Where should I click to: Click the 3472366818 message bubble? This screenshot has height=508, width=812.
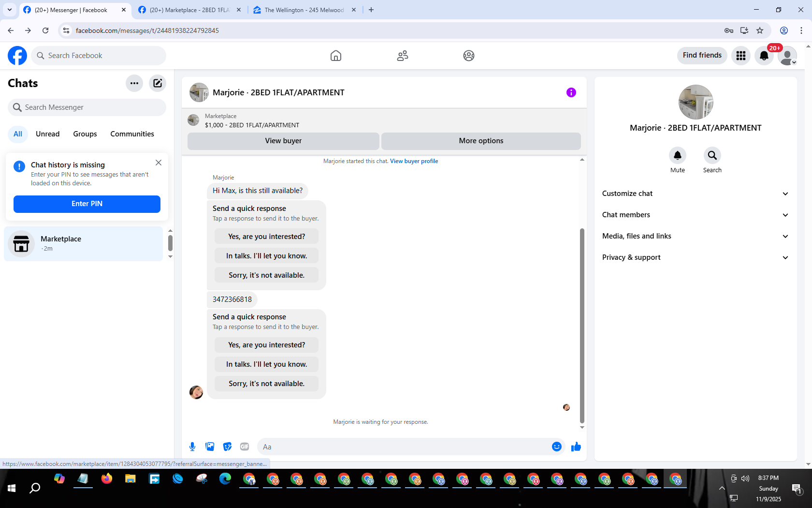[x=232, y=299]
